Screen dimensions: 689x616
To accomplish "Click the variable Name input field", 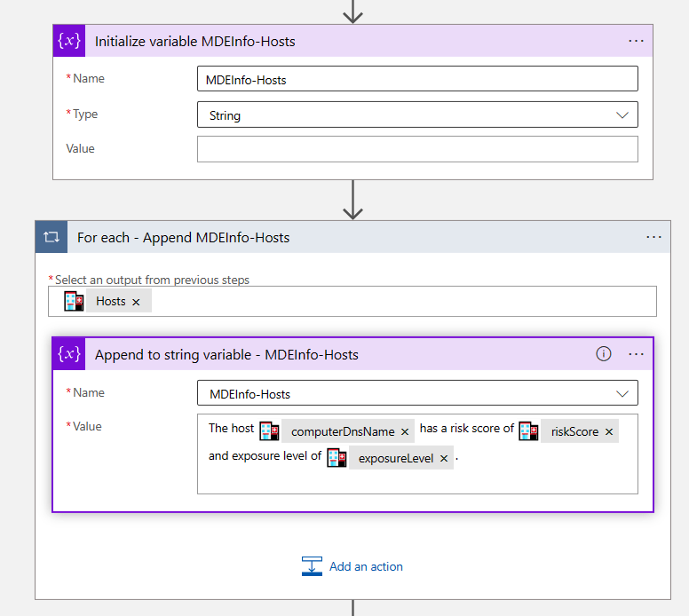I will tap(417, 79).
